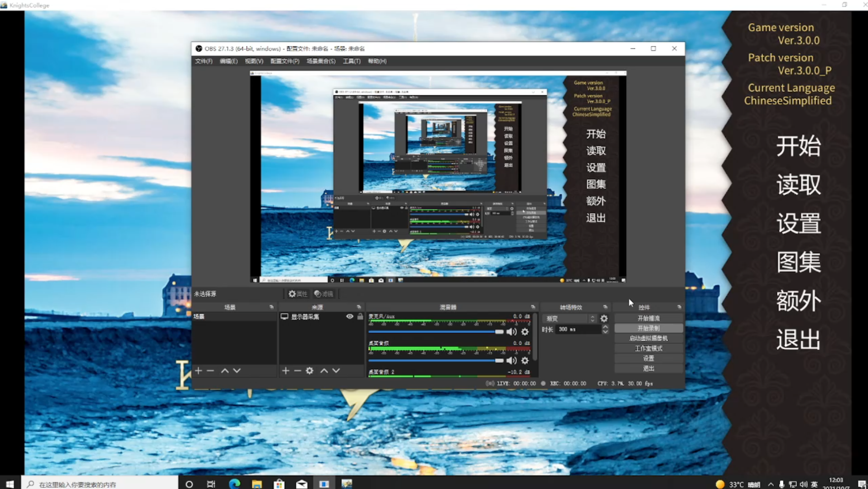Click the OBS preview canvas
Screen dimensions: 868x489
pos(438,177)
